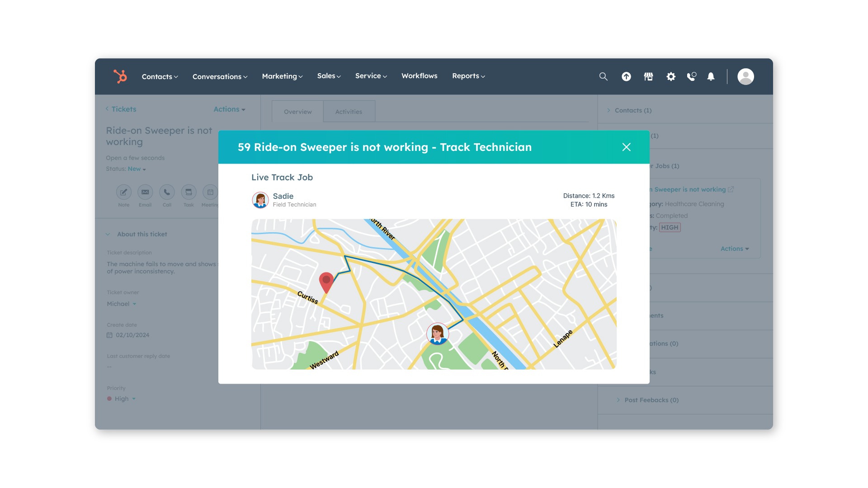Open the Marketing menu

click(282, 76)
